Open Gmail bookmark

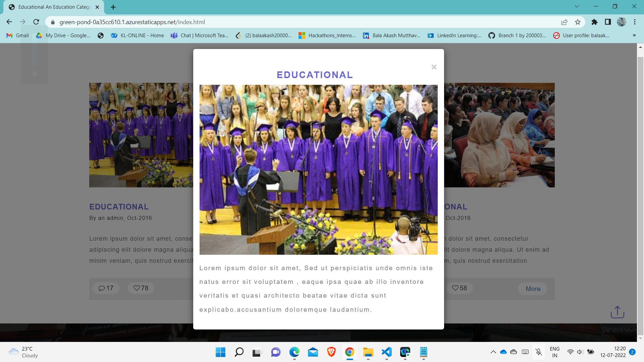[18, 36]
